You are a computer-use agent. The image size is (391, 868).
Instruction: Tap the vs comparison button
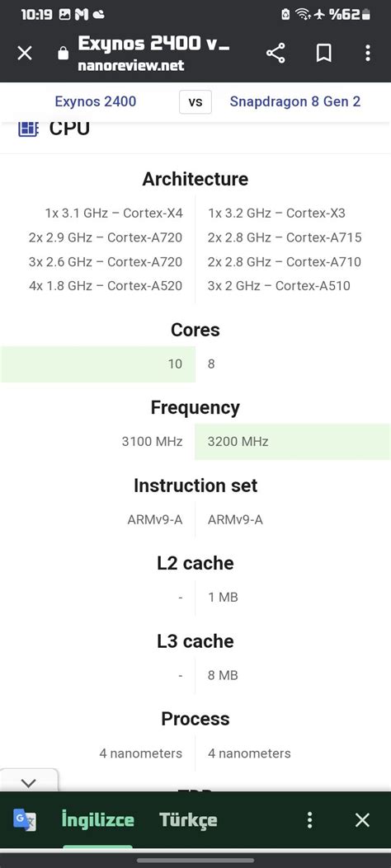pyautogui.click(x=195, y=102)
